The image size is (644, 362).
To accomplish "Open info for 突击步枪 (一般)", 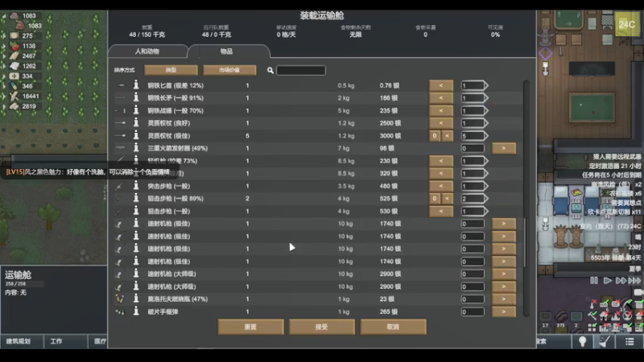I will pyautogui.click(x=136, y=186).
